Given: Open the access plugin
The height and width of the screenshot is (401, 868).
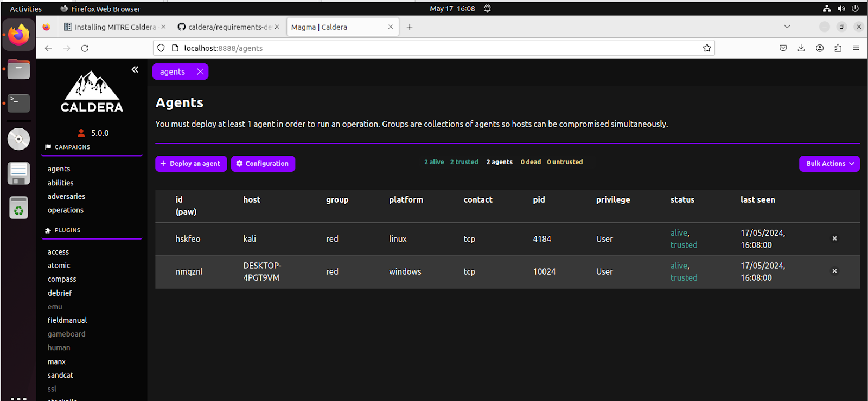Looking at the screenshot, I should click(58, 252).
